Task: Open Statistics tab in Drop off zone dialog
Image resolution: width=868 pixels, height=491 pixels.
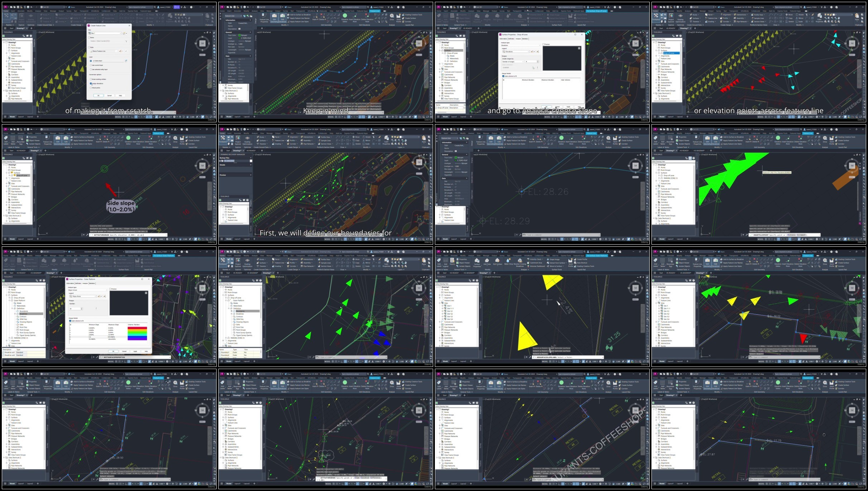Action: [525, 39]
